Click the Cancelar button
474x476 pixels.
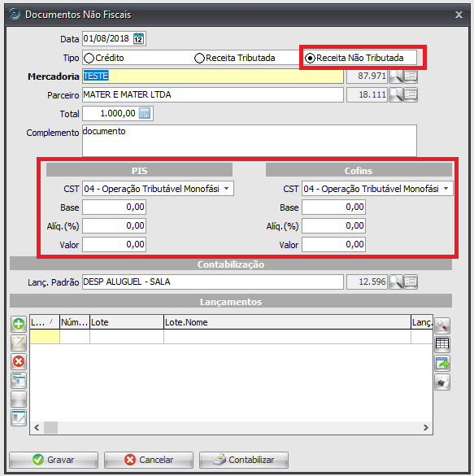click(149, 460)
